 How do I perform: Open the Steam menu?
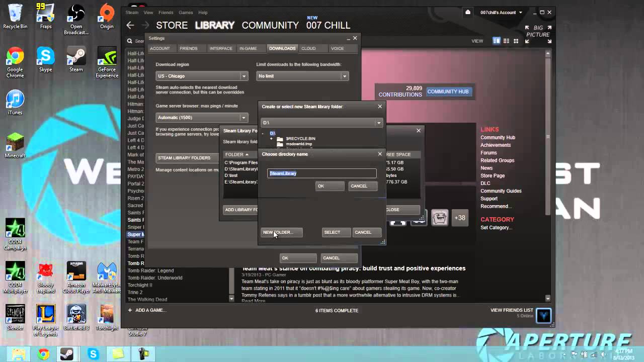click(x=132, y=13)
